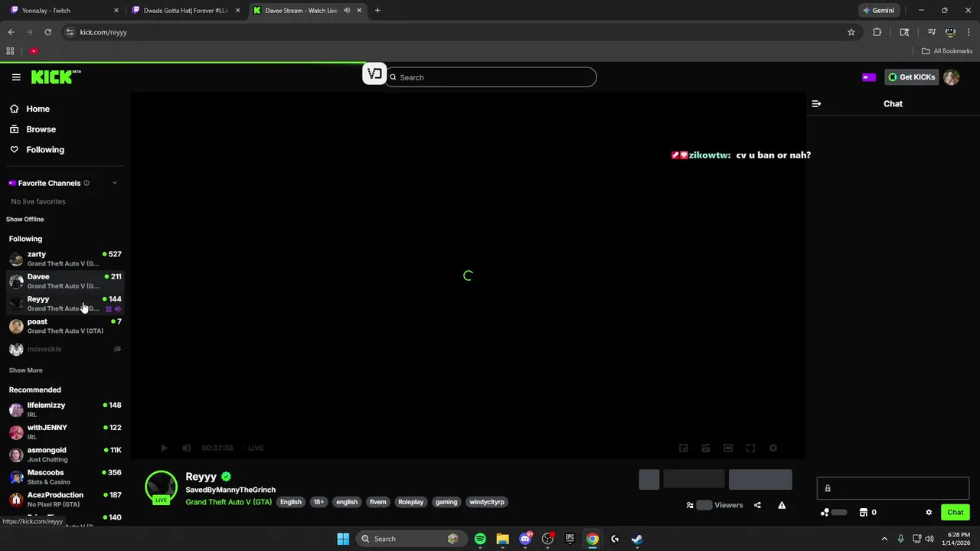Open video player settings
The image size is (980, 551).
[x=773, y=448]
